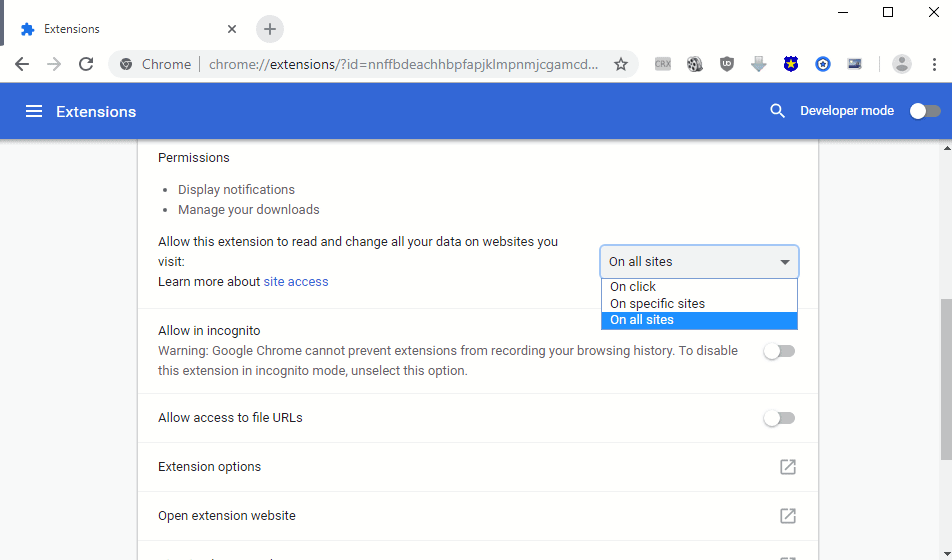Search extensions with the magnifier icon

click(777, 111)
